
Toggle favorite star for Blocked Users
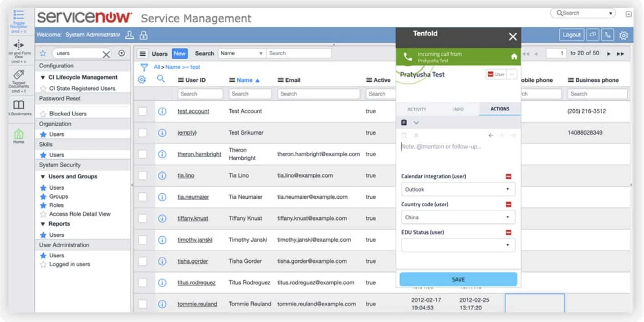[43, 114]
